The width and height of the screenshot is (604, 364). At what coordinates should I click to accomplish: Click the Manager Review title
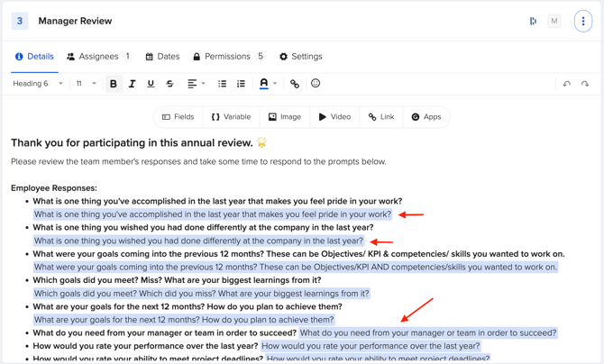point(75,21)
